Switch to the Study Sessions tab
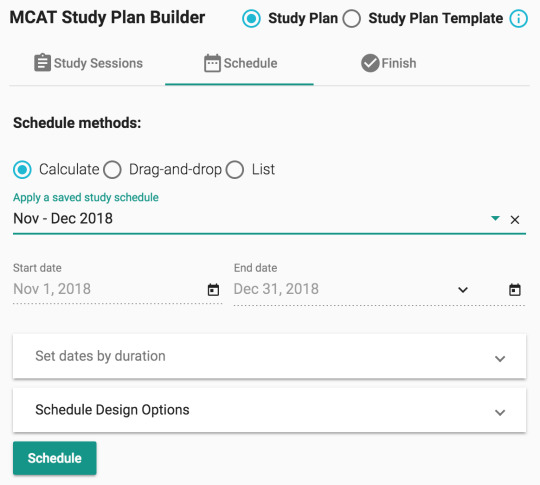This screenshot has height=485, width=540. click(88, 63)
